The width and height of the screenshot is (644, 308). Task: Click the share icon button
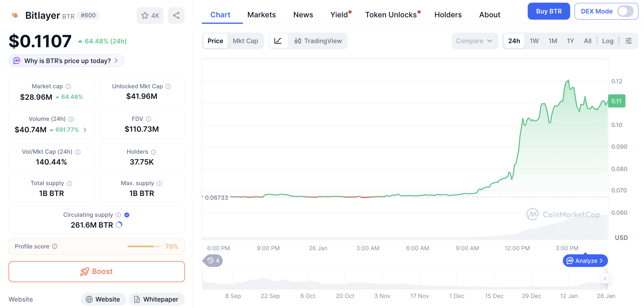click(x=176, y=16)
